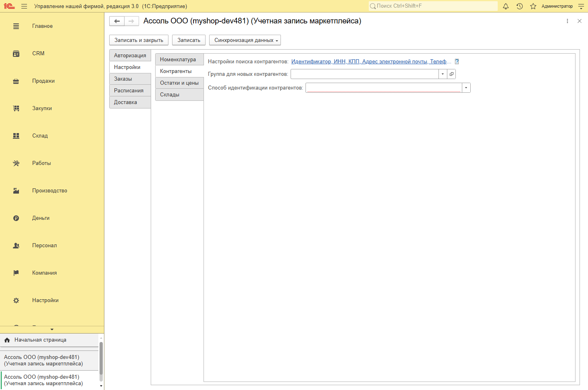Click the Администратор user name
The width and height of the screenshot is (588, 390).
(x=557, y=6)
